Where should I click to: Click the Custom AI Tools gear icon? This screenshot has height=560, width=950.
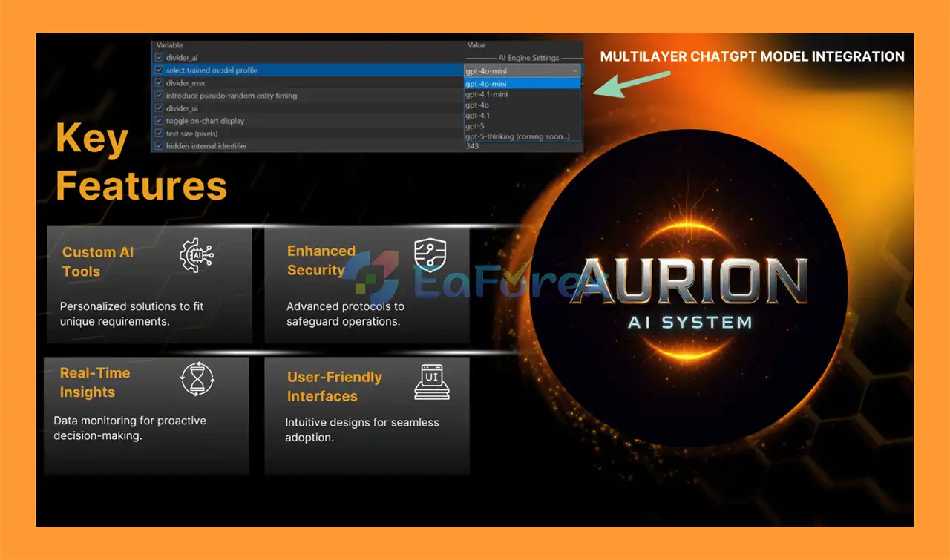coord(197,256)
